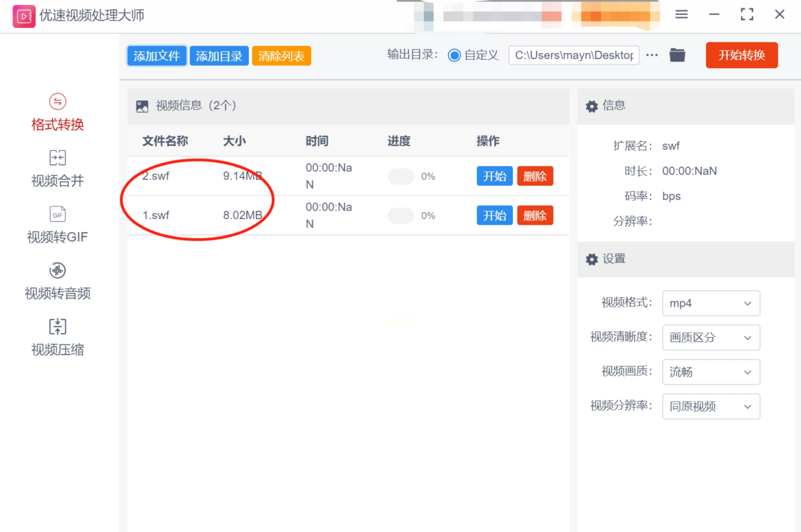This screenshot has width=801, height=532.
Task: Click the 清除列表 button
Action: tap(281, 56)
